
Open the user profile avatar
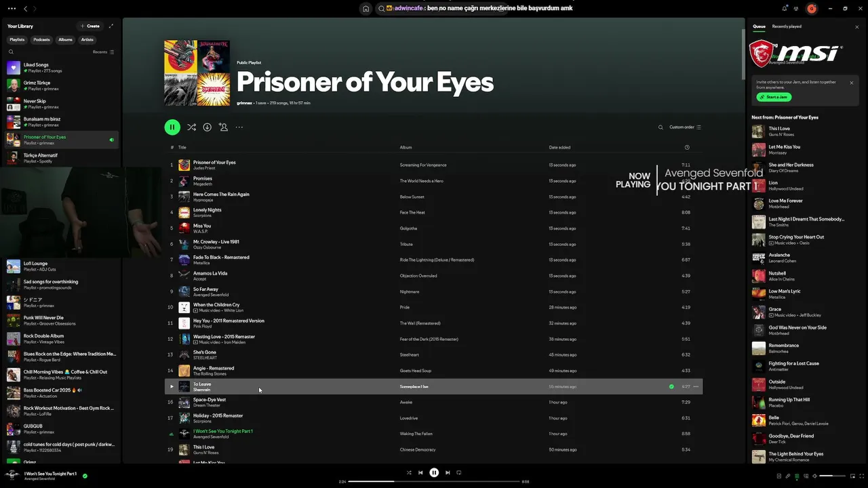pos(812,9)
